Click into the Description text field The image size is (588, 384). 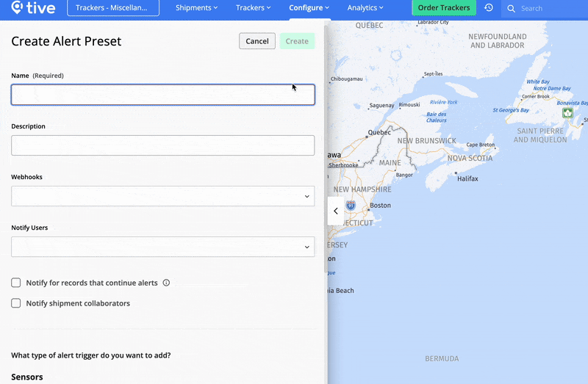[x=162, y=145]
